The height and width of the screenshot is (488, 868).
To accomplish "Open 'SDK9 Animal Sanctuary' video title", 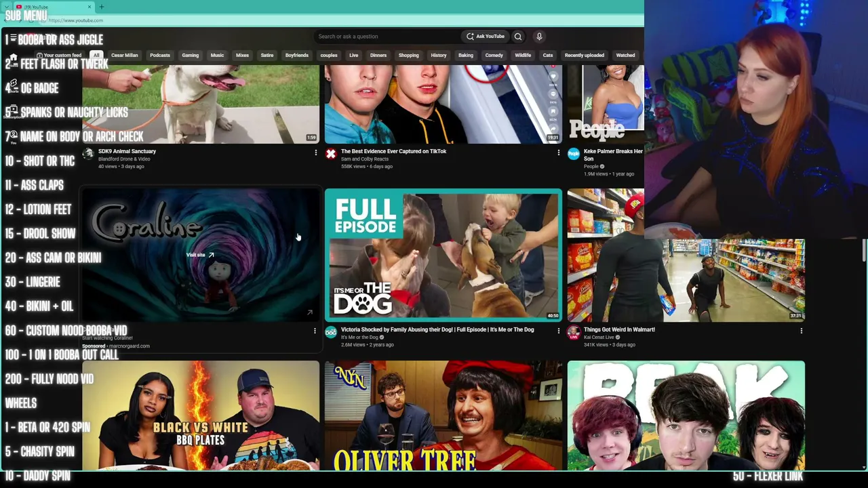I will 127,151.
